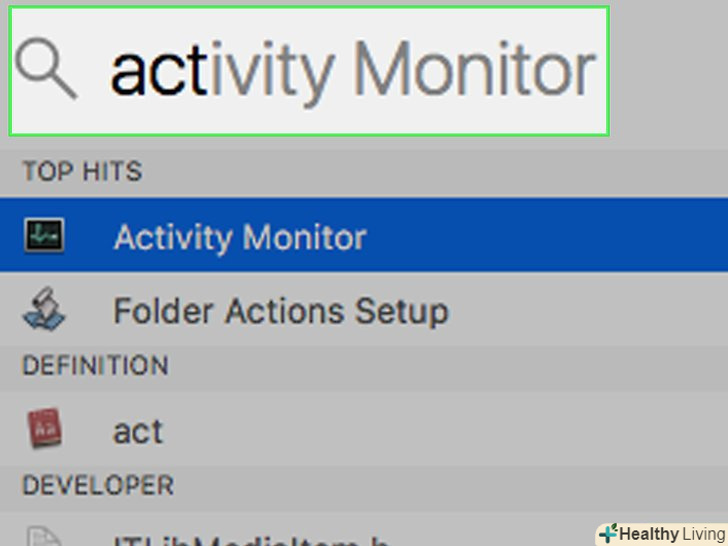728x546 pixels.
Task: Click the Activity Monitor app icon
Action: click(43, 236)
